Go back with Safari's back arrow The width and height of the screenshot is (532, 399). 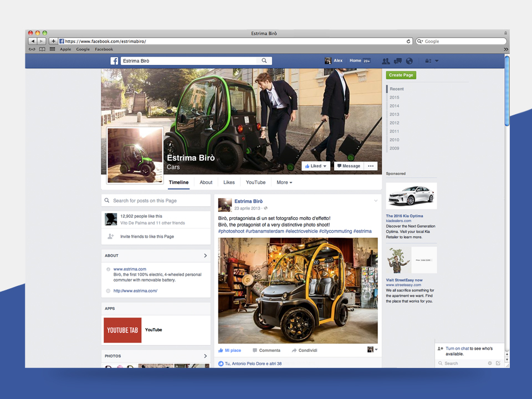pyautogui.click(x=33, y=41)
